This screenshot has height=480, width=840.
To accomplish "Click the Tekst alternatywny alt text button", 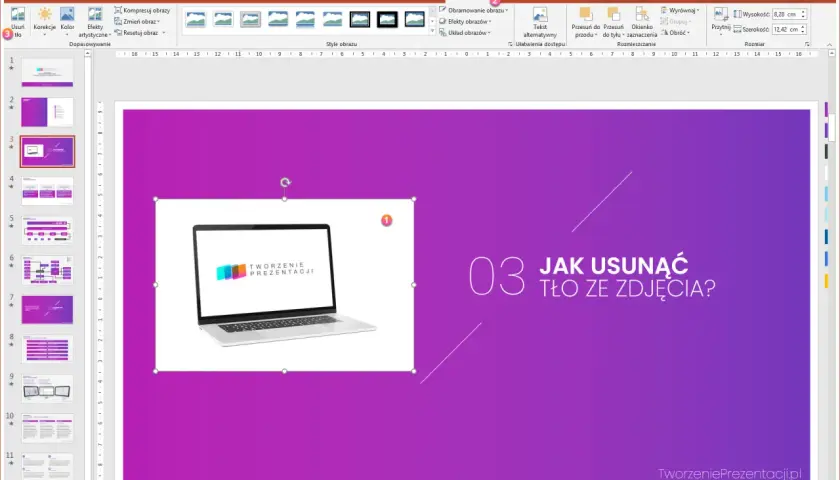I will pos(540,22).
